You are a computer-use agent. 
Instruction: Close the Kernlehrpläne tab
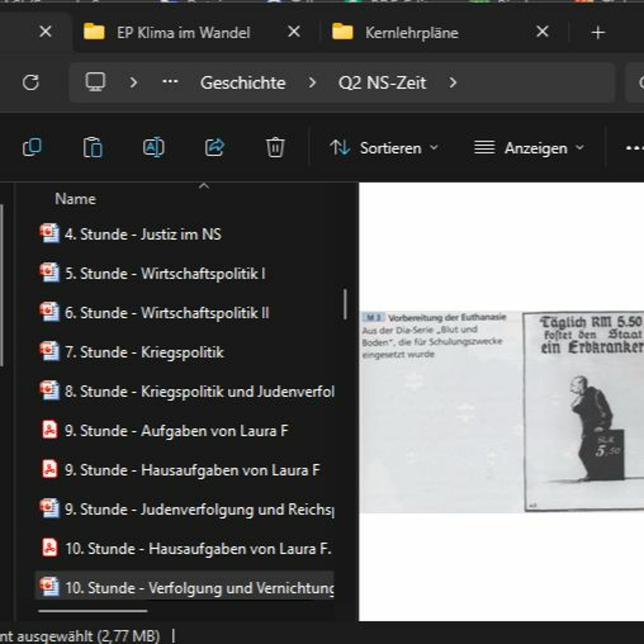[542, 32]
